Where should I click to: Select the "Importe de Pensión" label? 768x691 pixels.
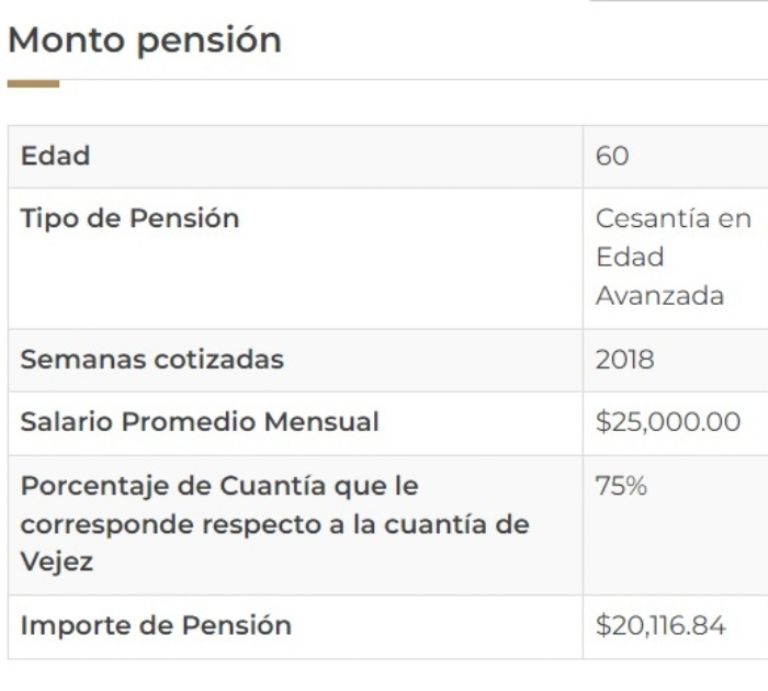coord(156,626)
